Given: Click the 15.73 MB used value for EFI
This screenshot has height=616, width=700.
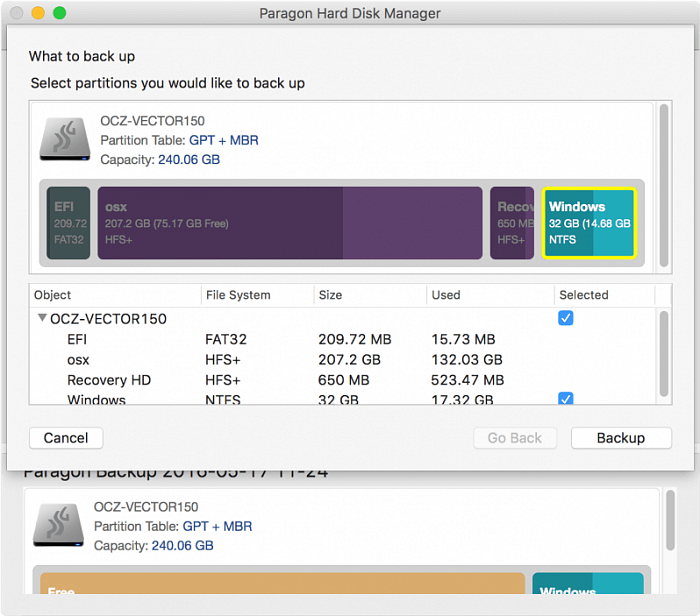Looking at the screenshot, I should click(463, 339).
